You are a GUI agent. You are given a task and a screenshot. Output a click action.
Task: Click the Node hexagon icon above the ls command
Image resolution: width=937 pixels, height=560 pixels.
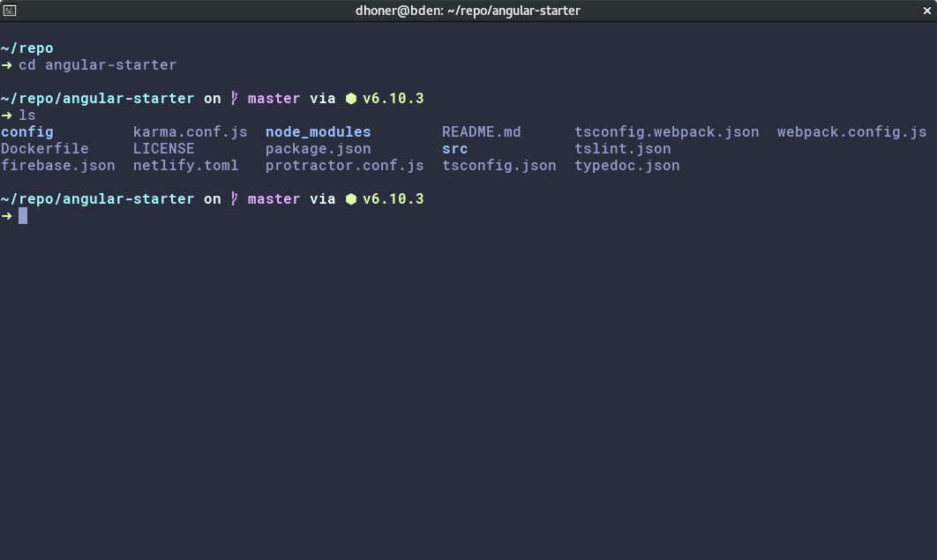pyautogui.click(x=351, y=99)
